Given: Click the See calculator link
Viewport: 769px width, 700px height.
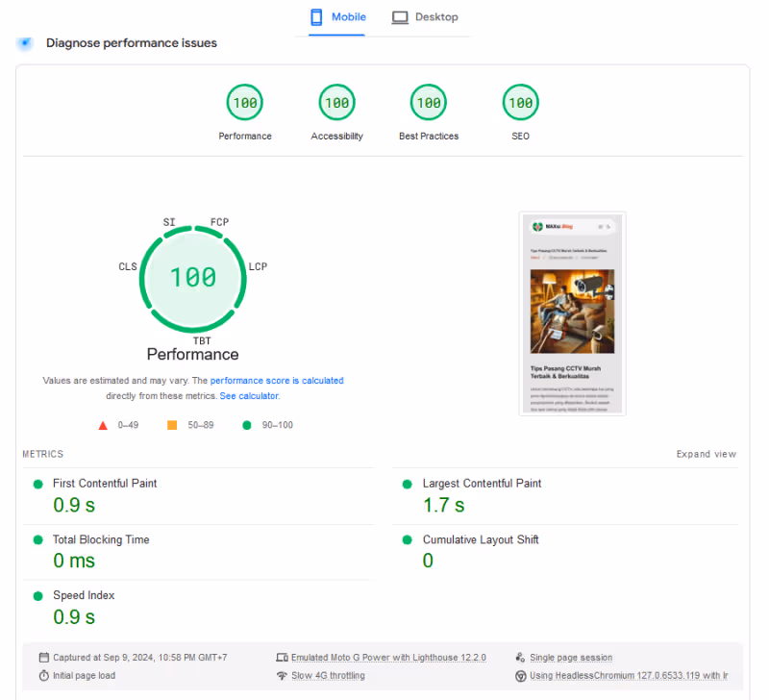Looking at the screenshot, I should point(249,395).
